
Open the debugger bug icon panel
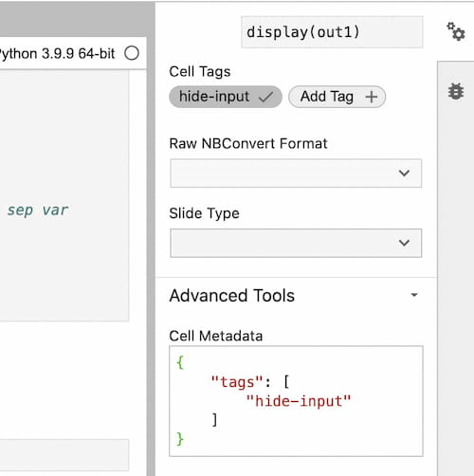coord(456,92)
